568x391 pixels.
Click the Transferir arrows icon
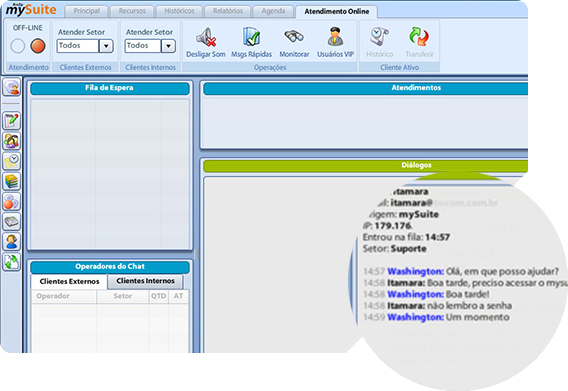coord(419,37)
